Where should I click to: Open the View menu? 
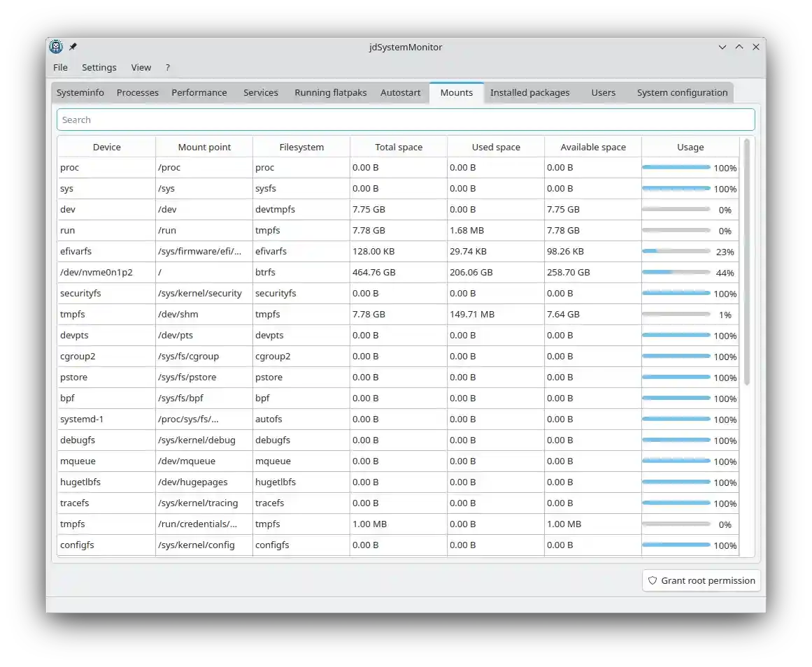141,67
